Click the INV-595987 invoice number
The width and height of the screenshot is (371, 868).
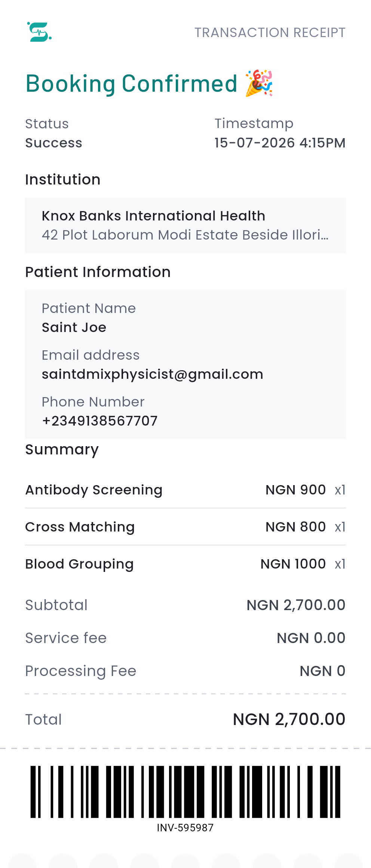(185, 828)
